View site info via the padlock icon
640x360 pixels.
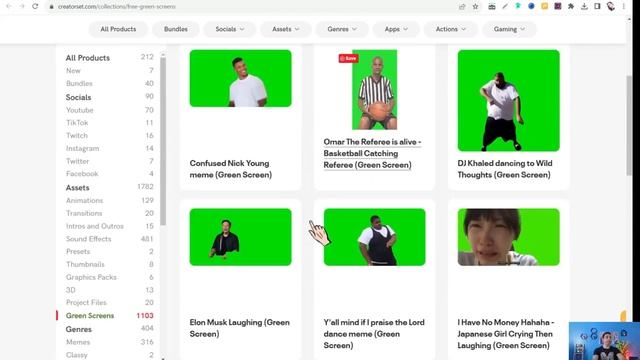point(52,7)
